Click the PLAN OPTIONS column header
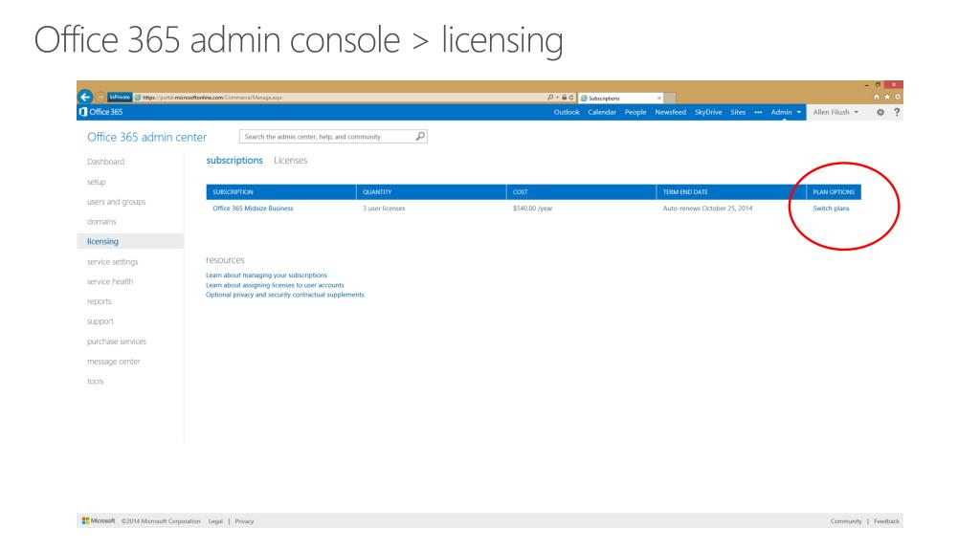Image resolution: width=980 pixels, height=551 pixels. (834, 191)
